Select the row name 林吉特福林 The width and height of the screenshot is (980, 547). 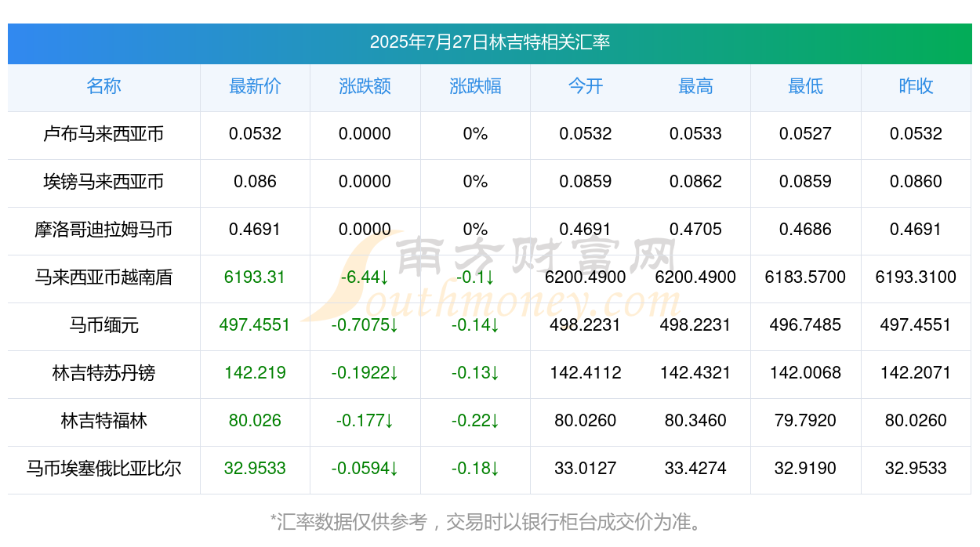[103, 421]
